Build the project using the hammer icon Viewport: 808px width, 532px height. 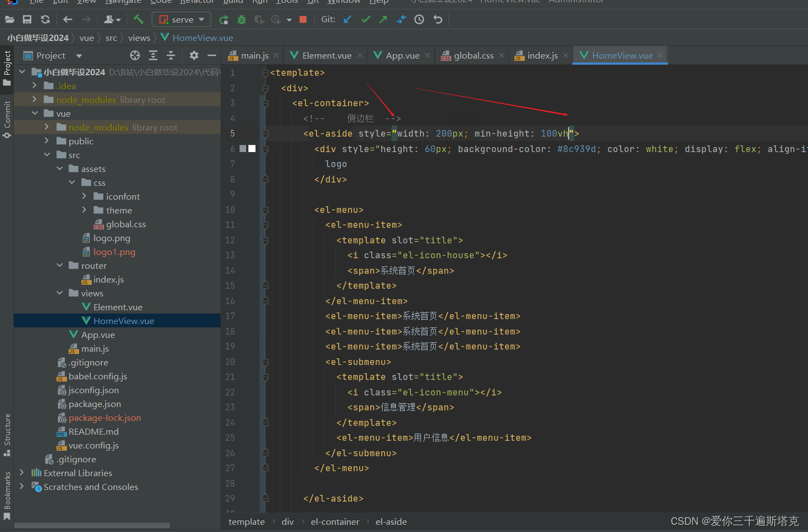(138, 19)
